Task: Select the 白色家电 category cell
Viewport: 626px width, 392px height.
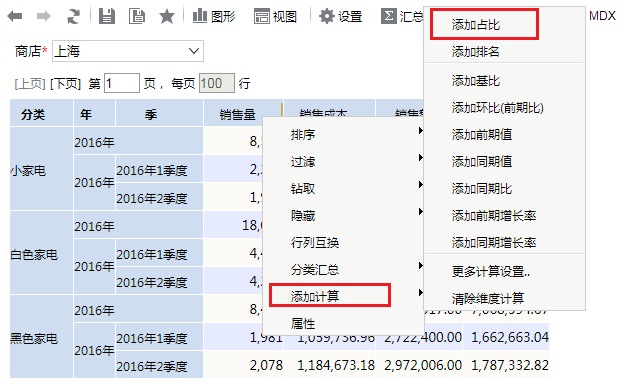Action: (42, 253)
